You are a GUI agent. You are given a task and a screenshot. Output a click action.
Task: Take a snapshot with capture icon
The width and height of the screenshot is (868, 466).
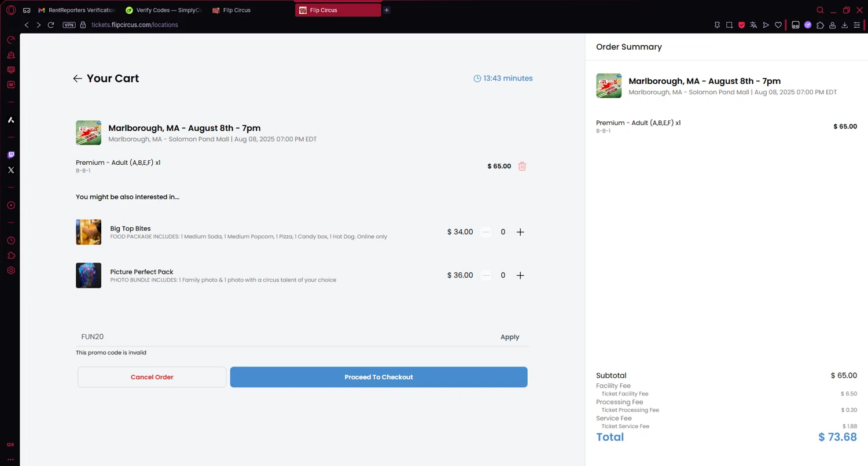[x=729, y=25]
